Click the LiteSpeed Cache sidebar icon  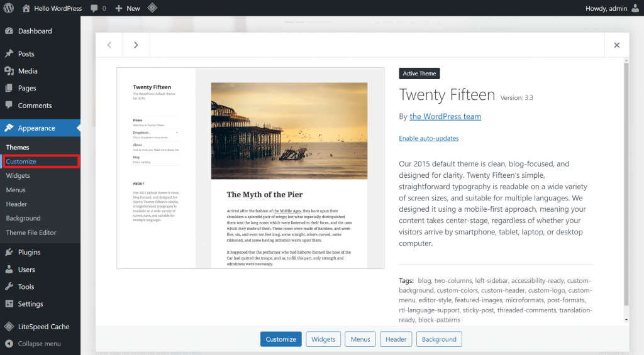pos(9,327)
